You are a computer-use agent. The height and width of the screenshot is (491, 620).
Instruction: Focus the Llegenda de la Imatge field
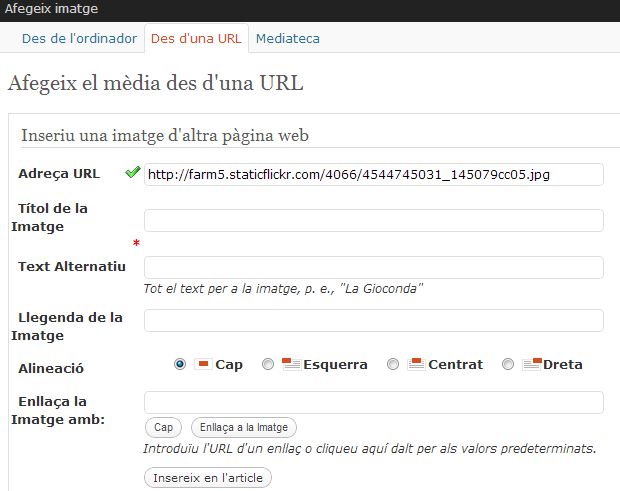point(373,320)
